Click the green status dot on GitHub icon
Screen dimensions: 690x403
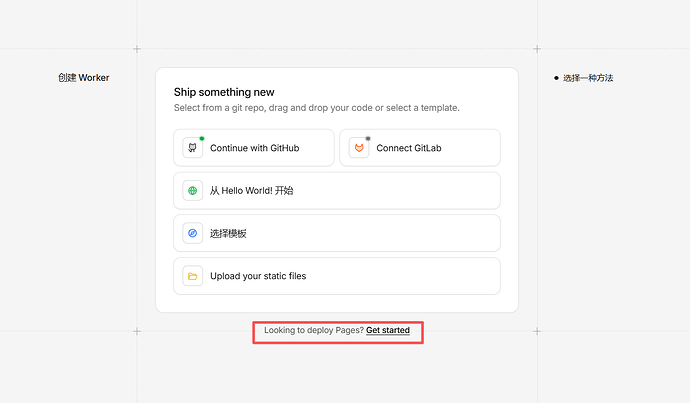(202, 139)
